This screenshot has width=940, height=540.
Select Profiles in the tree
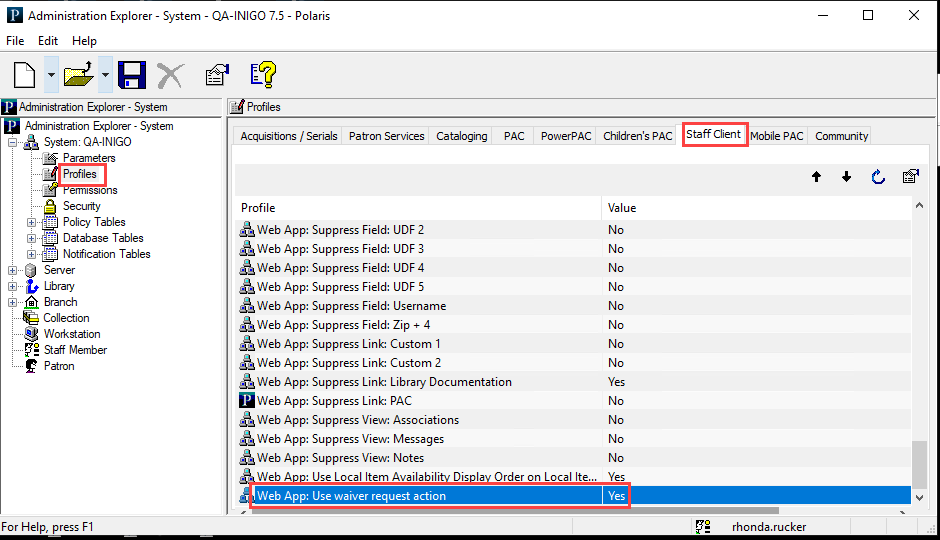tap(80, 174)
